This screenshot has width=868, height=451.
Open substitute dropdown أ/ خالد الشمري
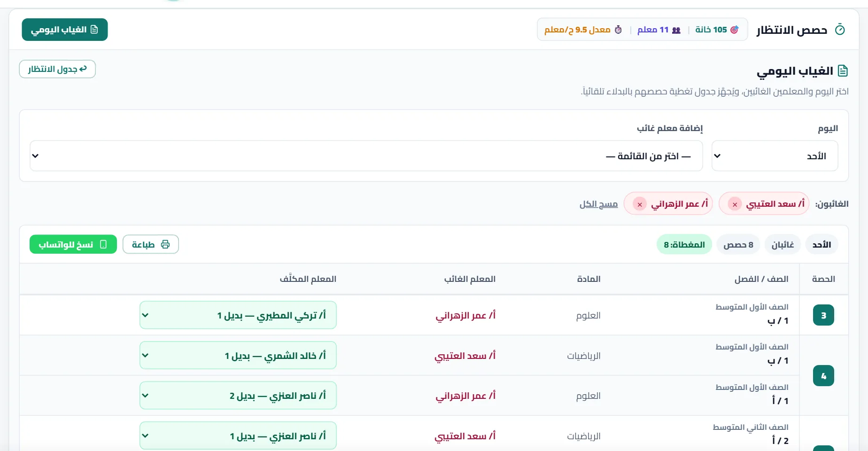(x=238, y=356)
